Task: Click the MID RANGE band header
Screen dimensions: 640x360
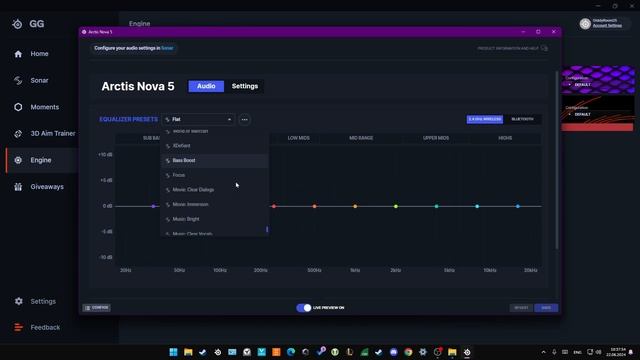Action: click(x=361, y=138)
